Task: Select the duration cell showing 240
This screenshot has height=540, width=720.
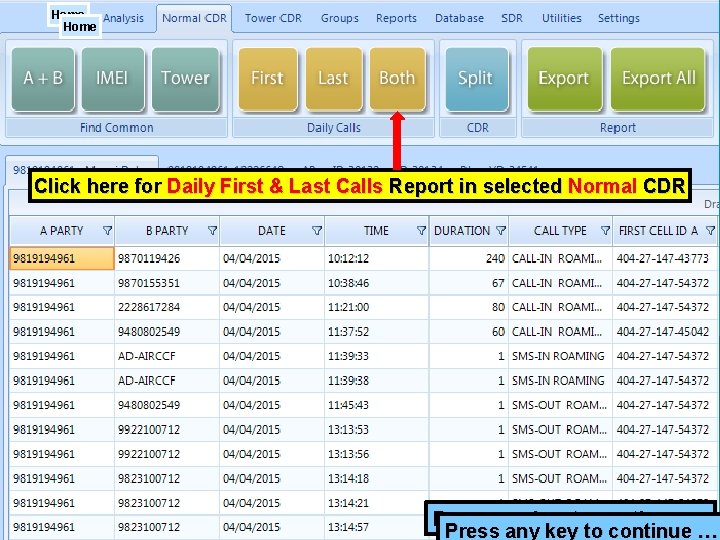Action: (x=469, y=259)
